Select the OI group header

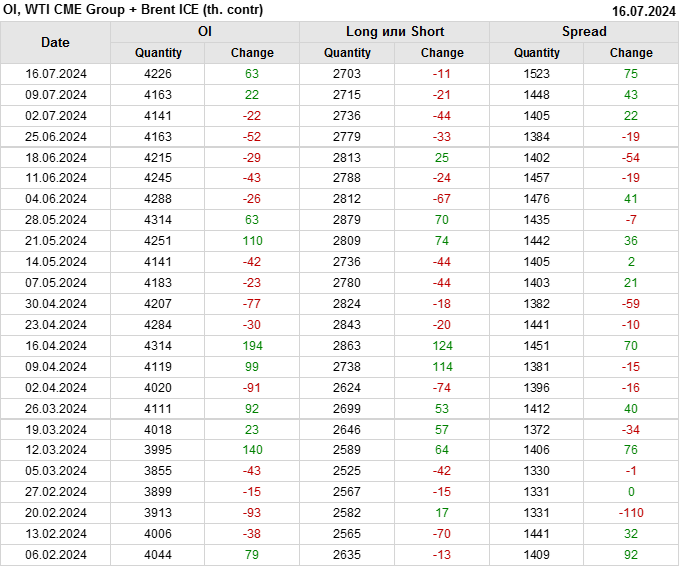point(204,32)
